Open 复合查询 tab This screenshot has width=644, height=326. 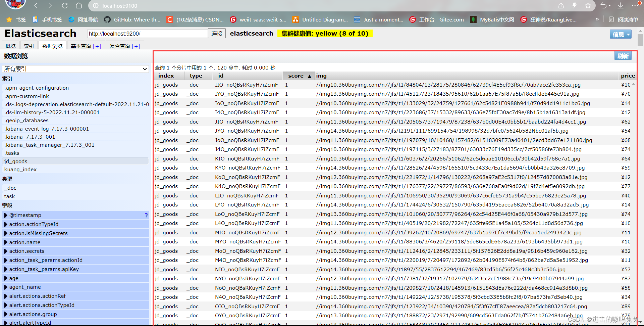click(125, 46)
